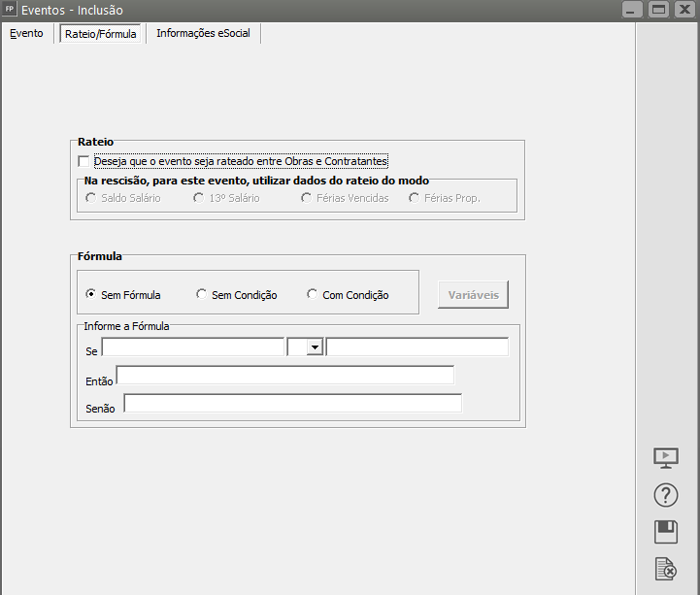Switch to the Evento tab
The width and height of the screenshot is (700, 595).
point(26,33)
